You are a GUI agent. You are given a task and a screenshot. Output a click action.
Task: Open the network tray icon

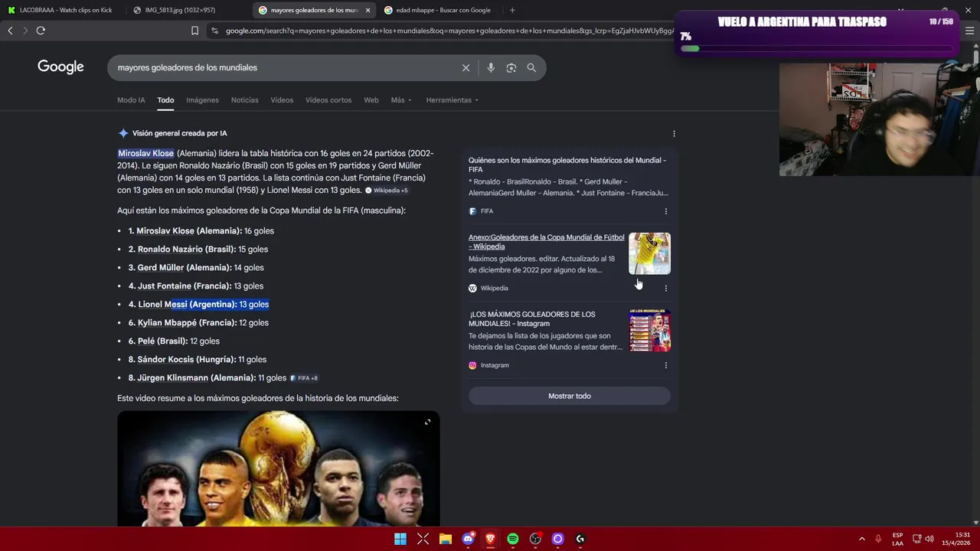pos(916,539)
